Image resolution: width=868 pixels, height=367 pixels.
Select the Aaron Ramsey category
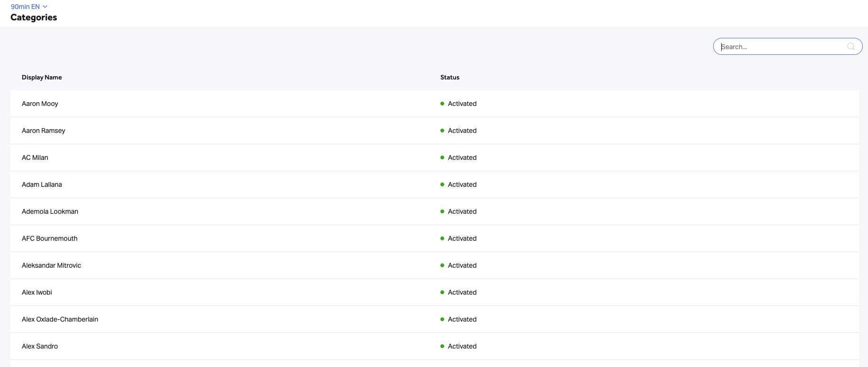pyautogui.click(x=44, y=131)
